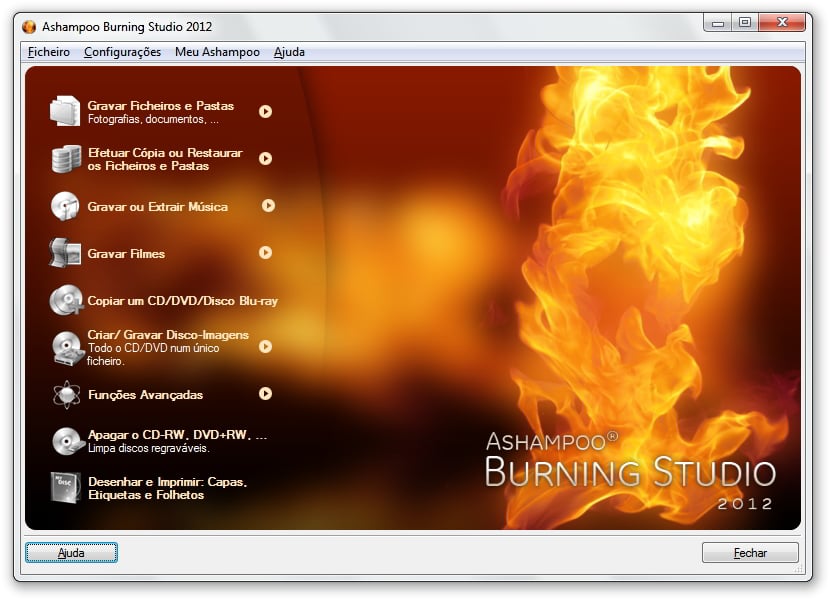The height and width of the screenshot is (601, 830).
Task: Open the Meu Ashampoo menu
Action: click(217, 52)
